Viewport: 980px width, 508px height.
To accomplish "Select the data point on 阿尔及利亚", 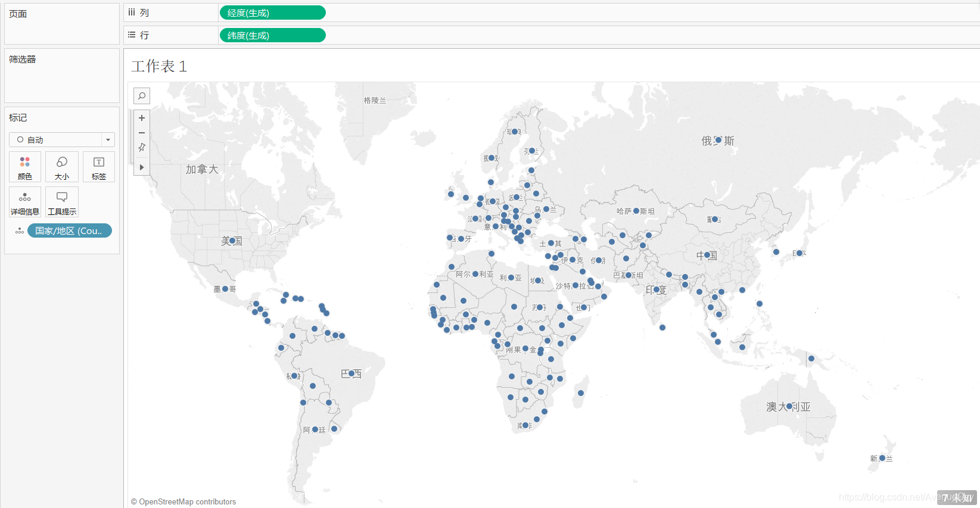I will (475, 274).
